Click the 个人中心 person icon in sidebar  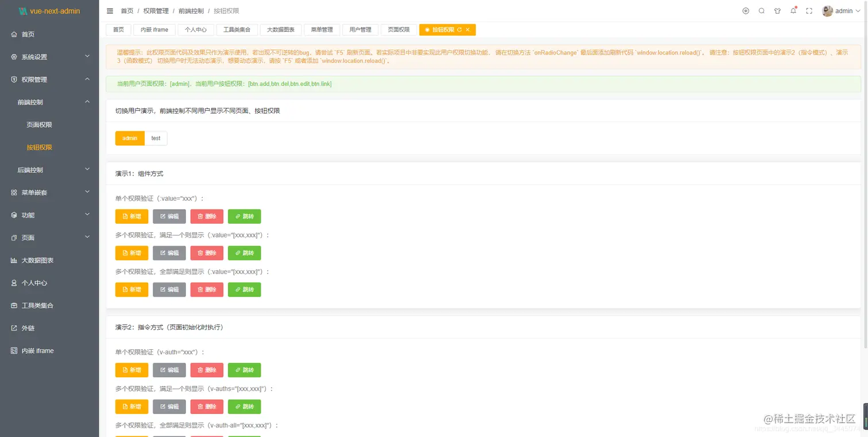click(x=14, y=283)
